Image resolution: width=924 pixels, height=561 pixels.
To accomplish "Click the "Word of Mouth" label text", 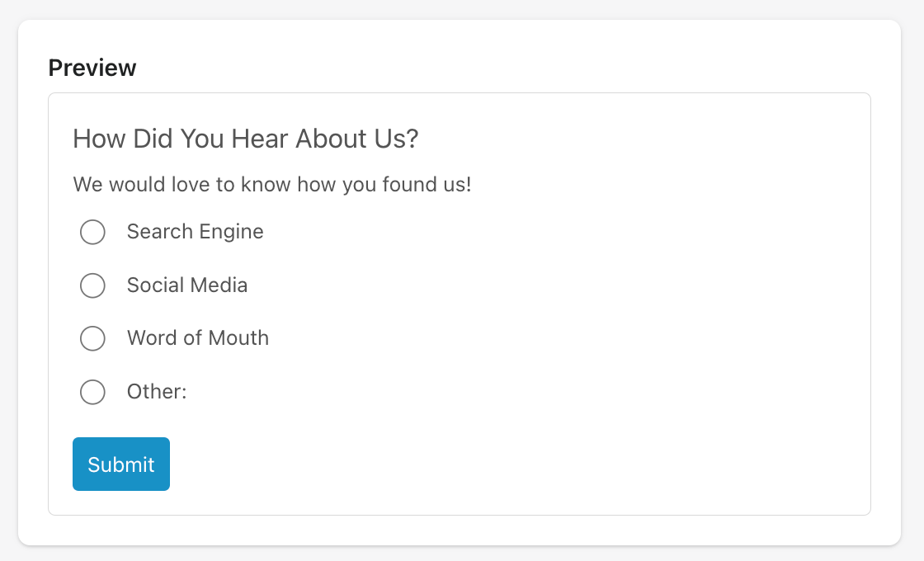I will (x=198, y=338).
